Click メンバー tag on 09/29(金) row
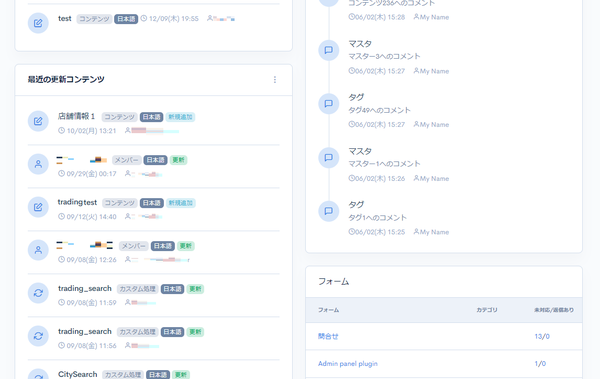The width and height of the screenshot is (600, 379). coord(127,160)
